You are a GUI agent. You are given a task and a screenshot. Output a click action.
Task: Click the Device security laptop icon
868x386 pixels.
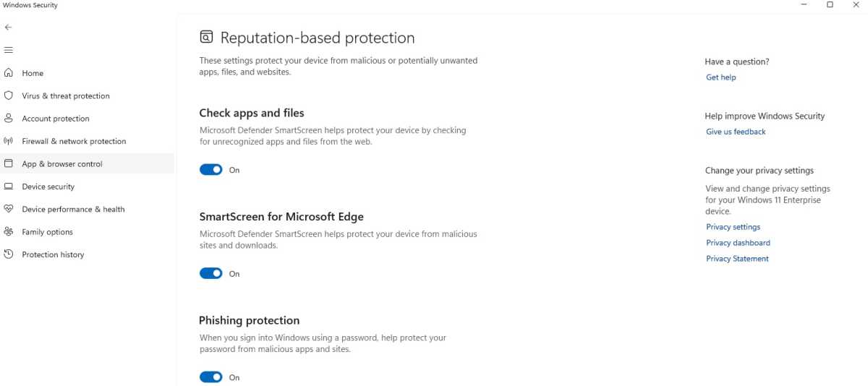click(x=9, y=186)
